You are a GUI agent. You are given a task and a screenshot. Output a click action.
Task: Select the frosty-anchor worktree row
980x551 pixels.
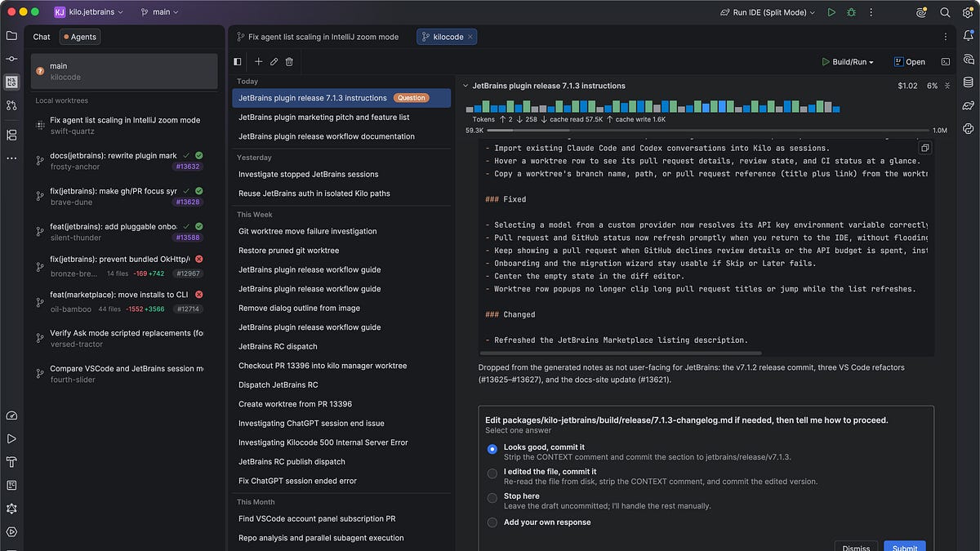pyautogui.click(x=124, y=161)
